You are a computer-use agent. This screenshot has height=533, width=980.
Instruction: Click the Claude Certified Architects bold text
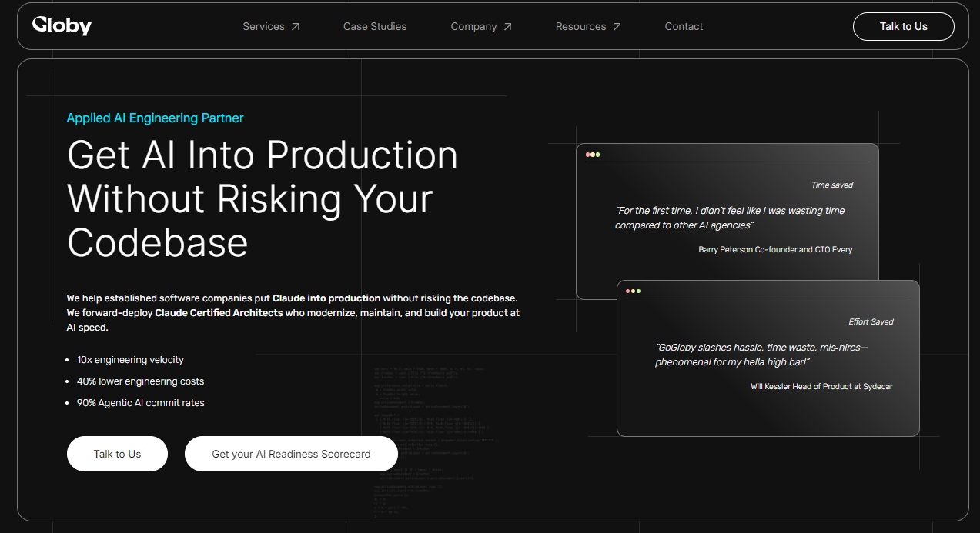(219, 313)
